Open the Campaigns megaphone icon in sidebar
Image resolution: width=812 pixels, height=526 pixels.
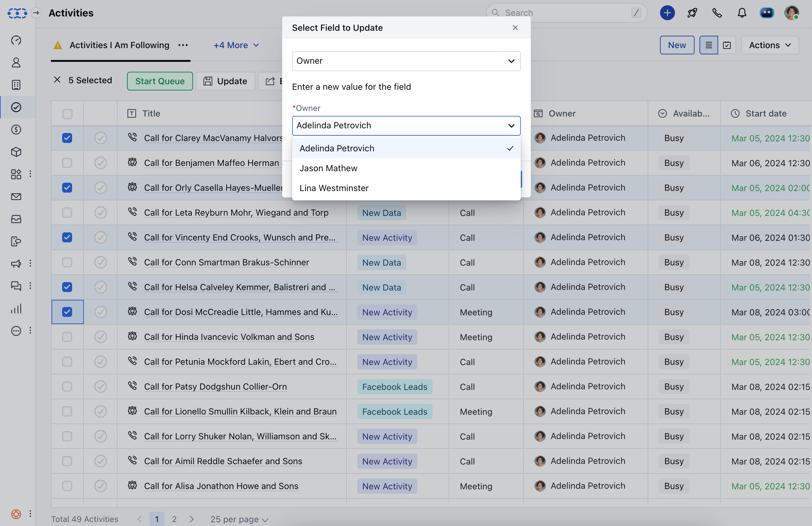16,263
